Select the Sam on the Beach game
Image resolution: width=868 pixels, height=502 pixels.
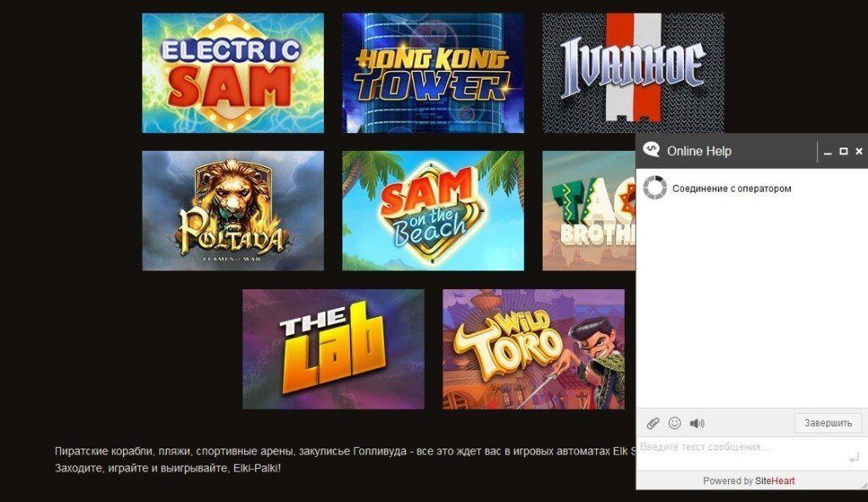433,210
